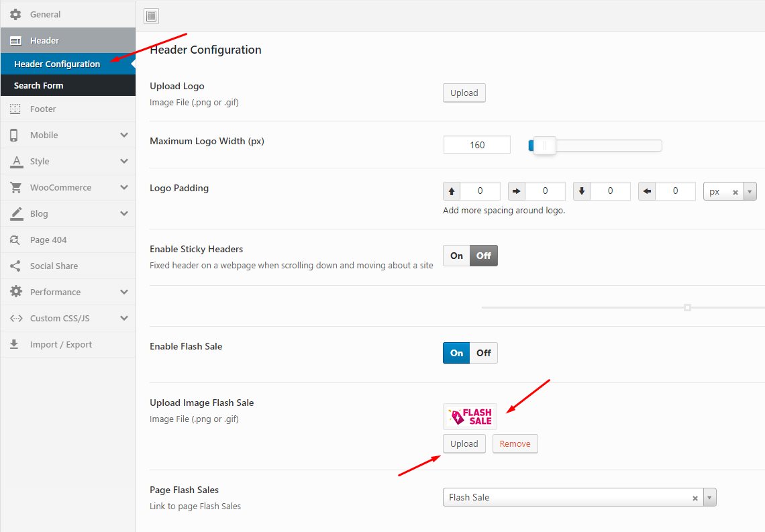Image resolution: width=765 pixels, height=532 pixels.
Task: Click the Blog pencil icon
Action: pyautogui.click(x=17, y=213)
